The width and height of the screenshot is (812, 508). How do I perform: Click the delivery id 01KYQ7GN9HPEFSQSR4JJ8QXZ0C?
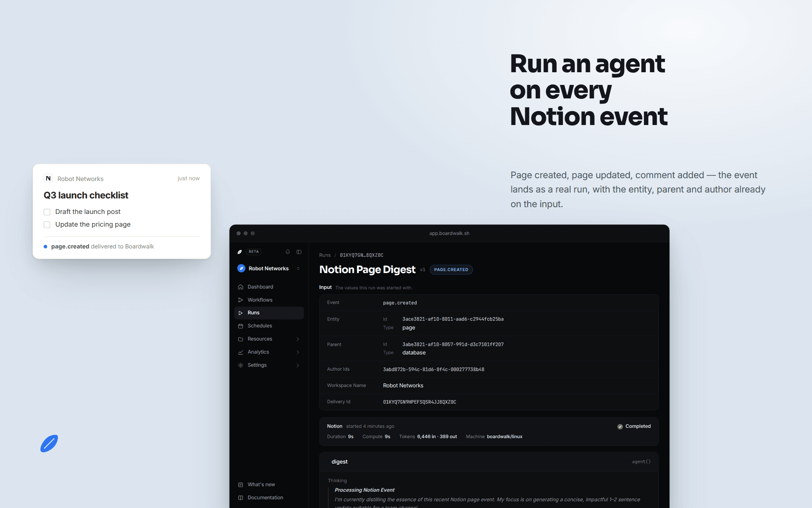coord(419,402)
